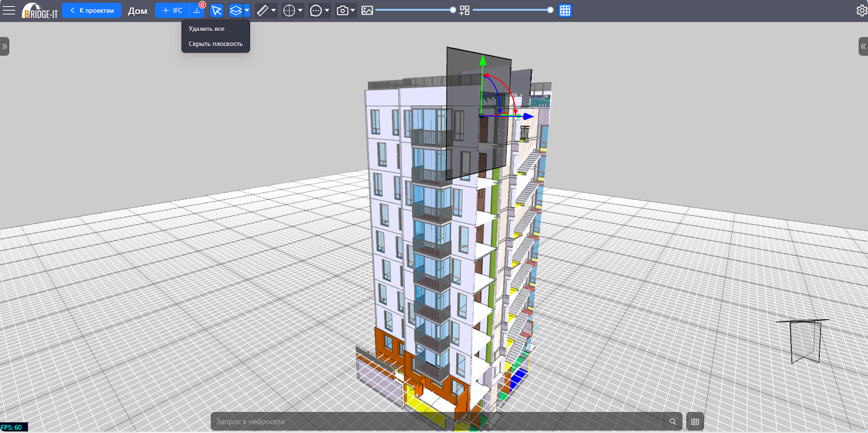Open the hamburger main menu
This screenshot has width=868, height=433.
click(x=9, y=10)
